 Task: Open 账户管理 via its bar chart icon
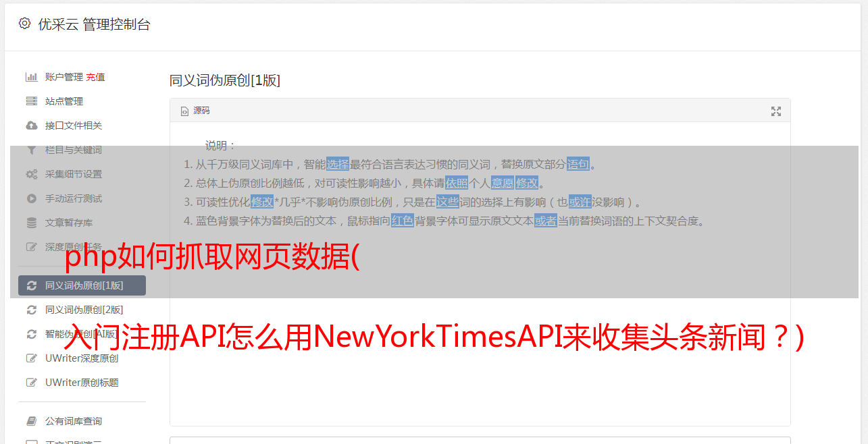32,77
